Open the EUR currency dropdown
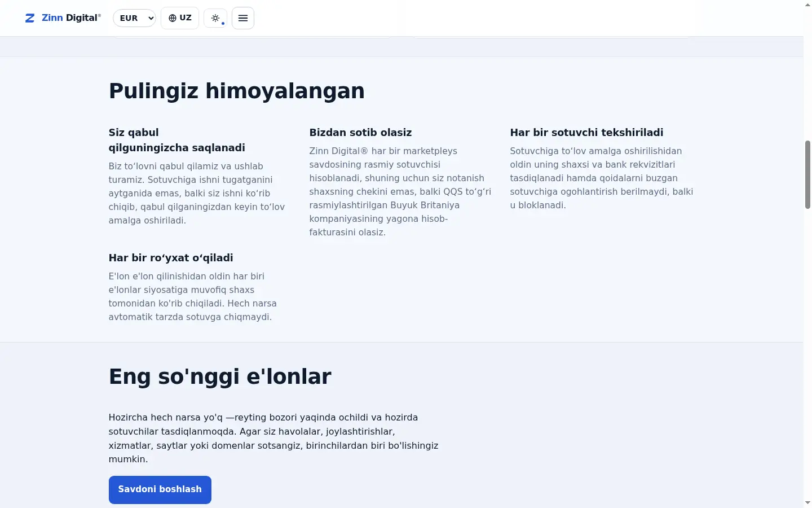Viewport: 812px width, 508px height. [x=134, y=18]
